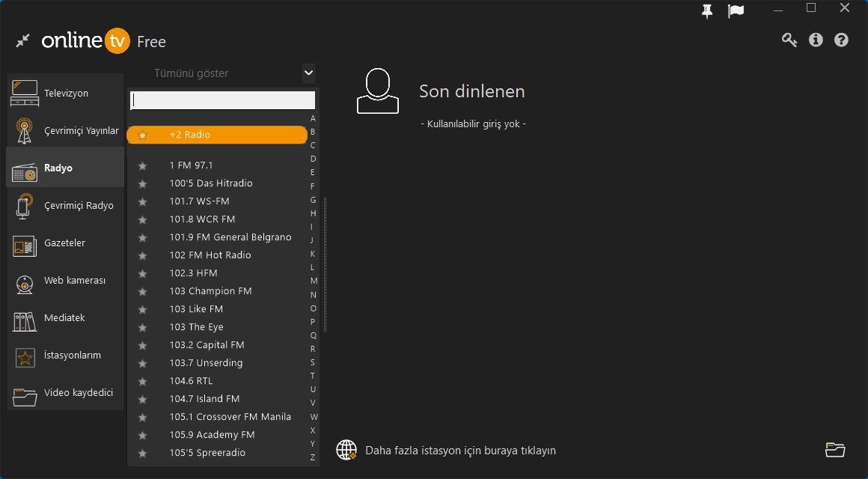Select the 101.7 WS-FM station name

coord(199,201)
